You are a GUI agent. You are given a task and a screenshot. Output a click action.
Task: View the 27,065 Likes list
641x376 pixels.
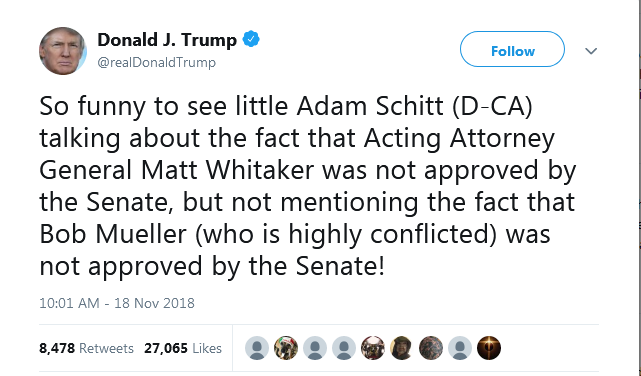pos(183,348)
